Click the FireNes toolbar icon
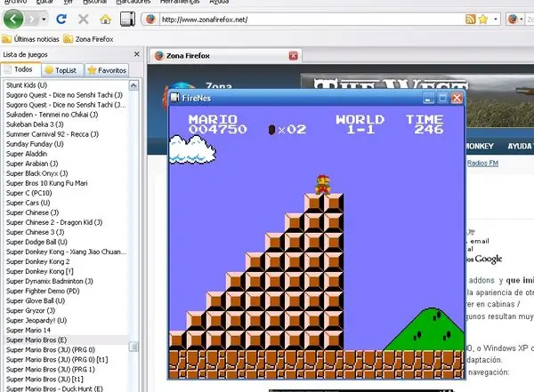Image resolution: width=534 pixels, height=392 pixels. click(127, 19)
